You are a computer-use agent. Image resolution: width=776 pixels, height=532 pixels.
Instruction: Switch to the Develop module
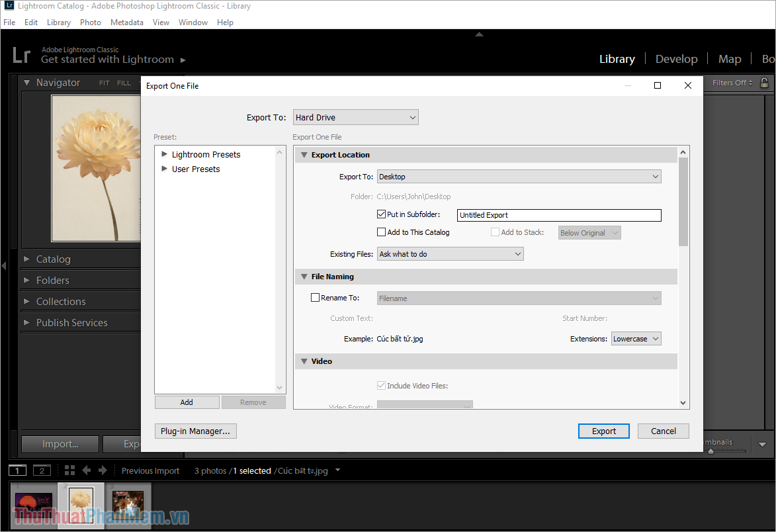(x=676, y=59)
